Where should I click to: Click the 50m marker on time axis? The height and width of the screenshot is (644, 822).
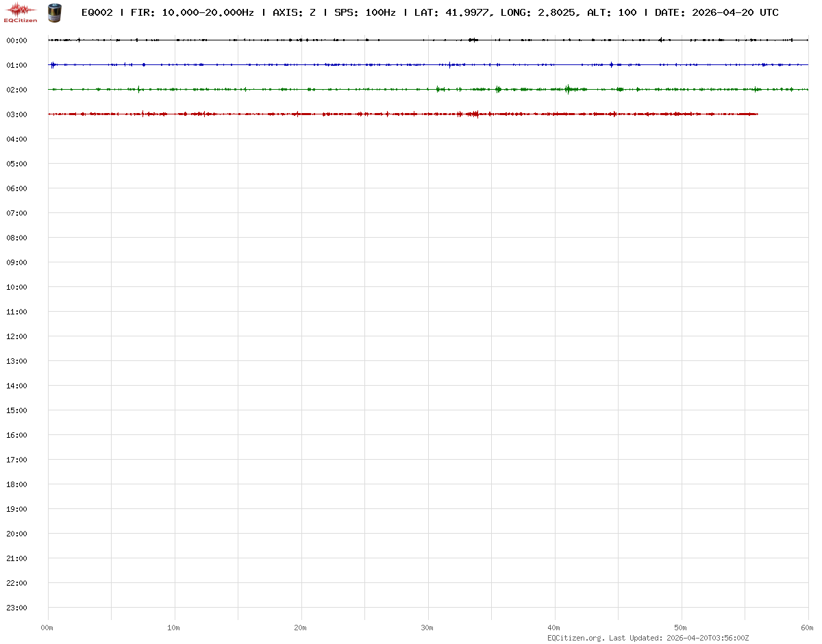pos(681,628)
